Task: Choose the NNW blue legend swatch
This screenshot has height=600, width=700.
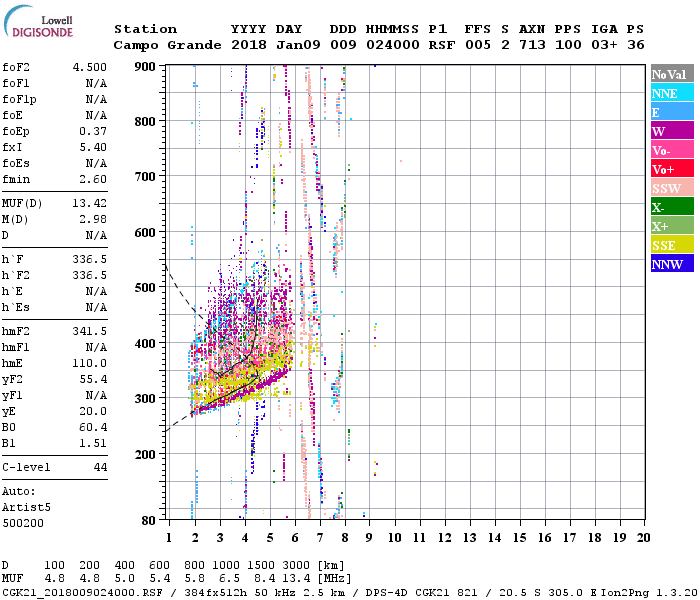Action: coord(672,263)
